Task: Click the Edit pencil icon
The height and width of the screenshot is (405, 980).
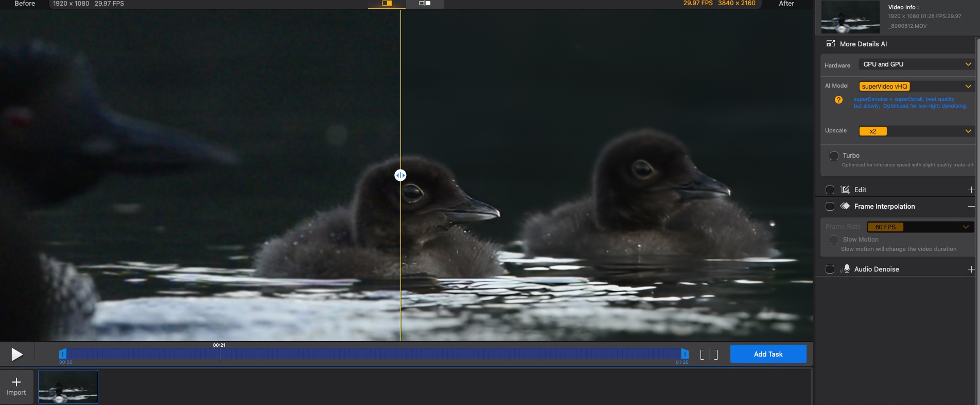Action: (x=845, y=190)
